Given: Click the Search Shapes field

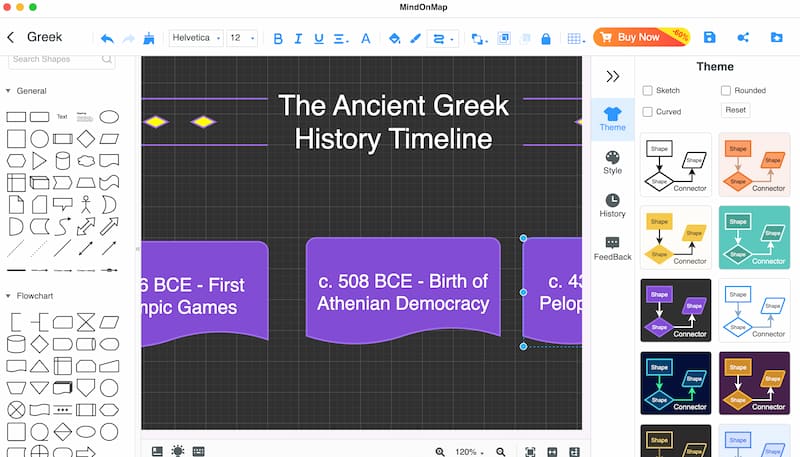Looking at the screenshot, I should pyautogui.click(x=62, y=60).
